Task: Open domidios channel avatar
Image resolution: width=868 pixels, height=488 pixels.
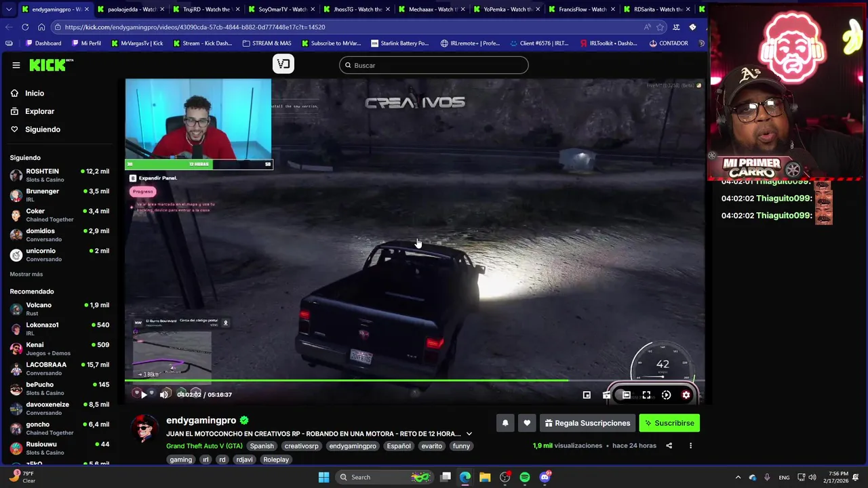Action: tap(16, 235)
